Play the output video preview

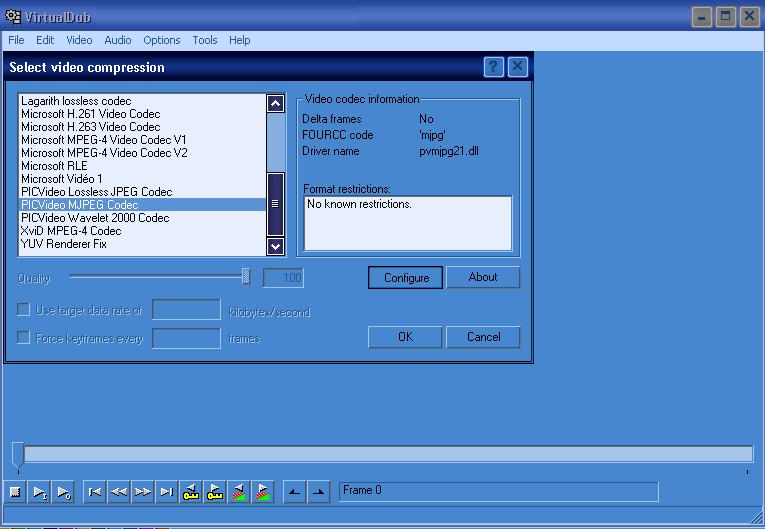(x=63, y=492)
